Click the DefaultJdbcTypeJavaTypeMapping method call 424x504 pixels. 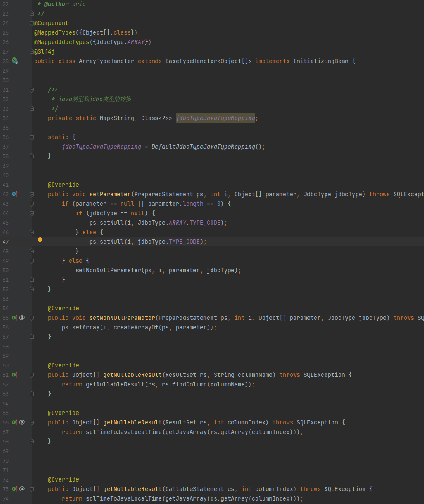coord(203,147)
